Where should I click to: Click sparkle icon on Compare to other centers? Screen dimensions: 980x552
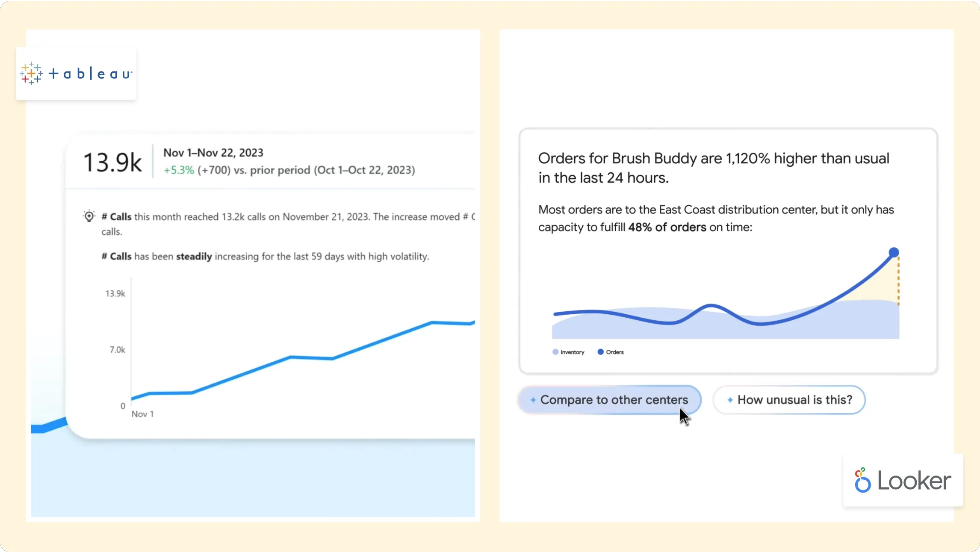[x=533, y=400]
